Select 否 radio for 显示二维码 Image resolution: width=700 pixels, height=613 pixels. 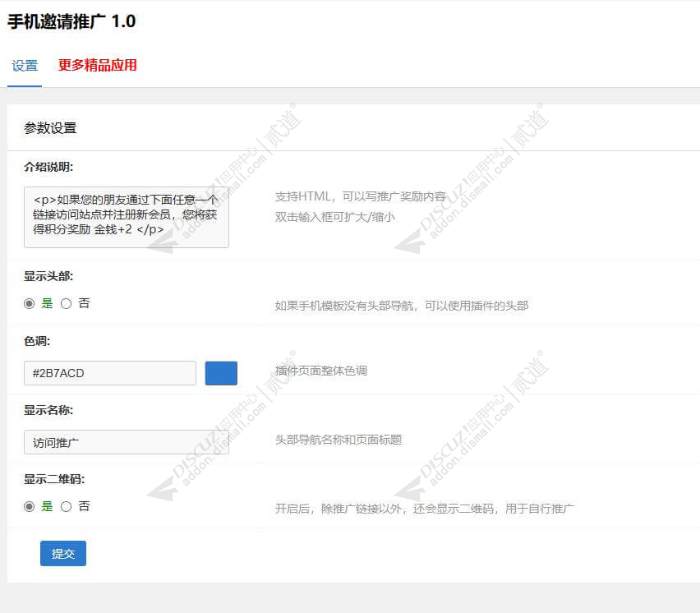pos(66,506)
